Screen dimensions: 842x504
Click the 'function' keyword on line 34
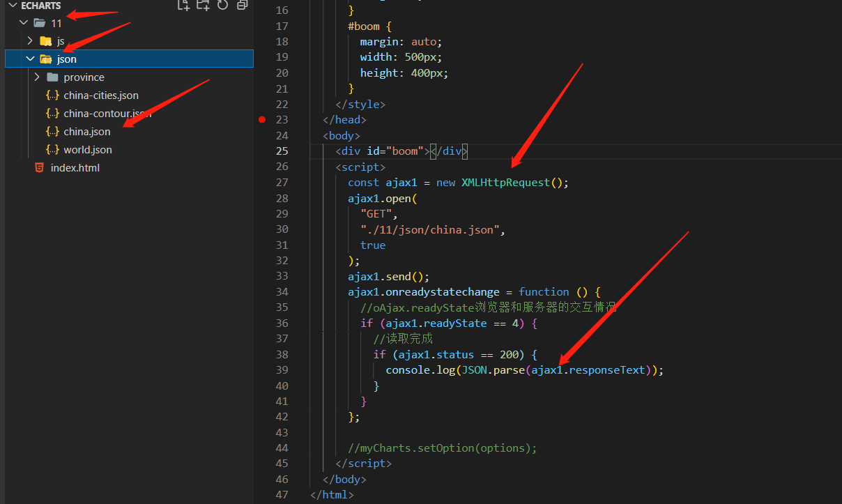tap(544, 292)
